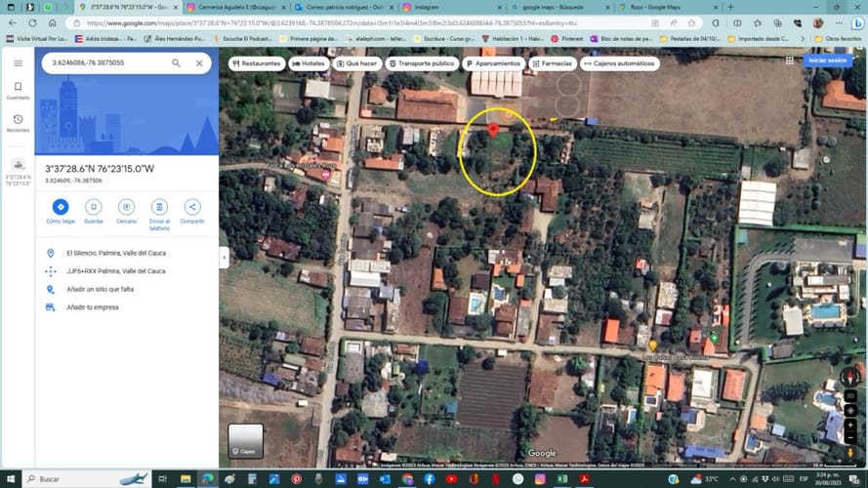Open Windows Start menu
The height and width of the screenshot is (488, 868).
pyautogui.click(x=11, y=479)
